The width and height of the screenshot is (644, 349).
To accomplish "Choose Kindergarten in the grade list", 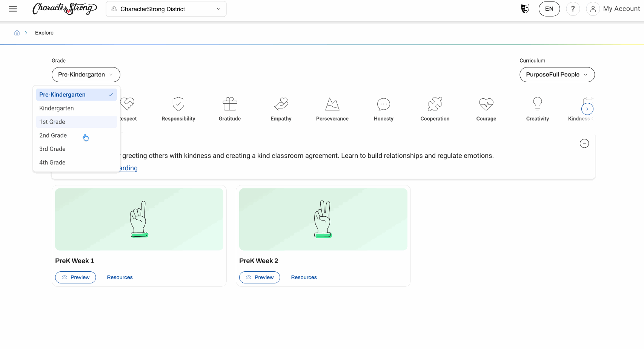I will click(x=77, y=108).
